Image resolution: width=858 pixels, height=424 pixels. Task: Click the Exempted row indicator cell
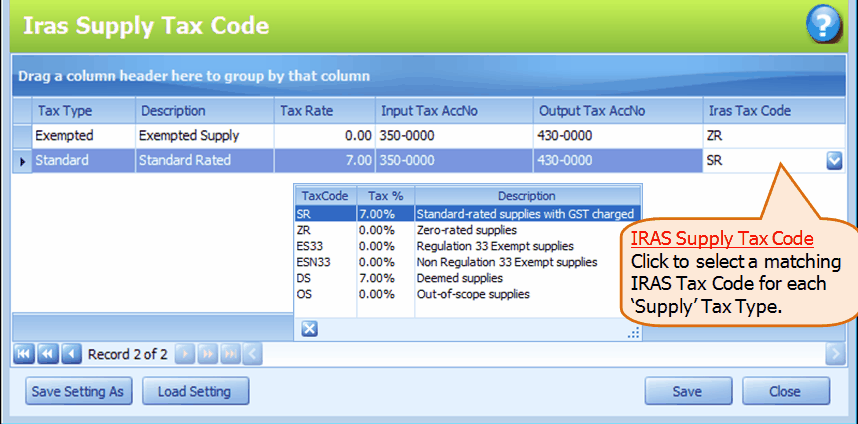[22, 136]
